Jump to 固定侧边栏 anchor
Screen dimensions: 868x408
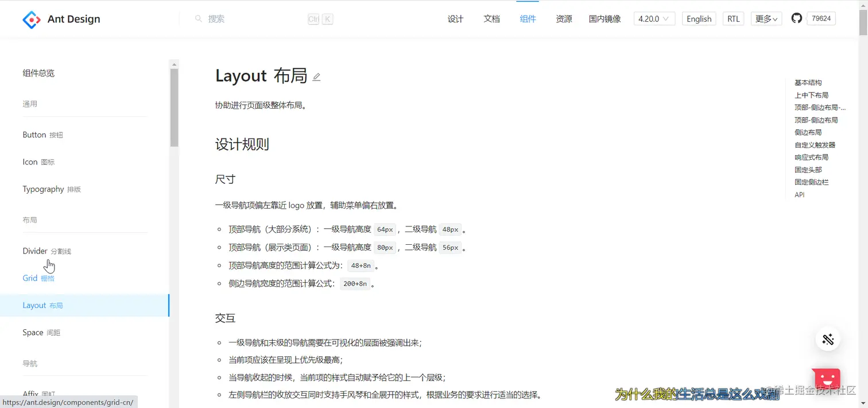811,182
